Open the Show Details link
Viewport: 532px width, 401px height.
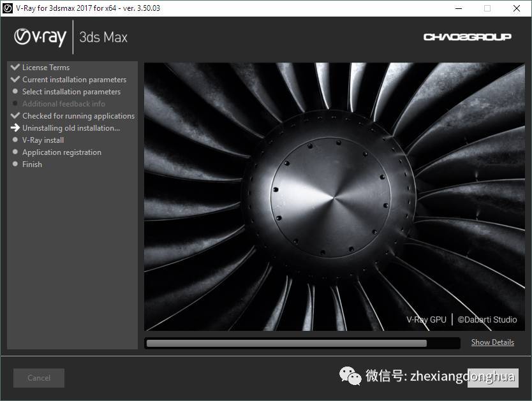[492, 342]
